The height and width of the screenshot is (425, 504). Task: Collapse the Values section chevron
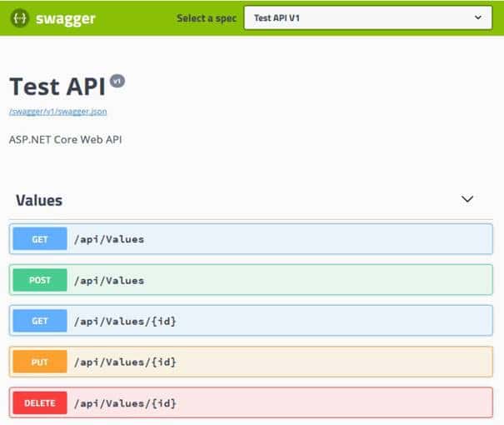coord(467,199)
